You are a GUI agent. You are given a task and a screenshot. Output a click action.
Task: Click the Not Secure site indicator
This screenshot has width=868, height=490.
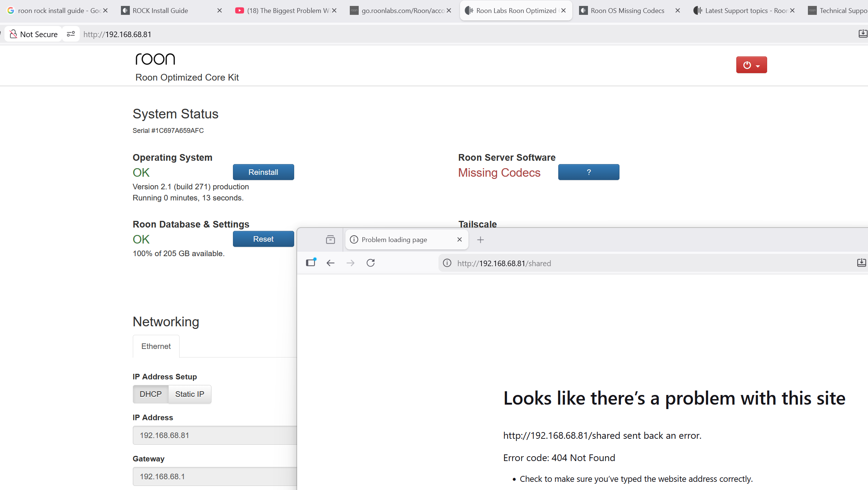click(x=34, y=34)
